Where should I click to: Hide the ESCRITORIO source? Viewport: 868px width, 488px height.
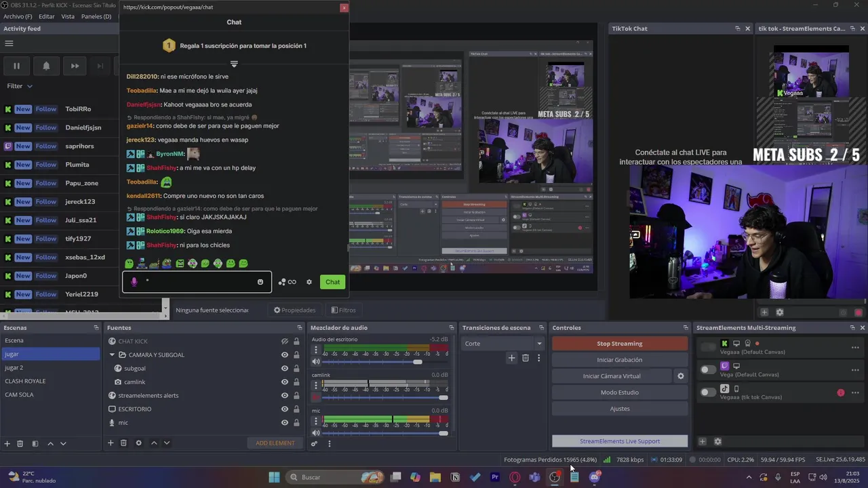(285, 409)
